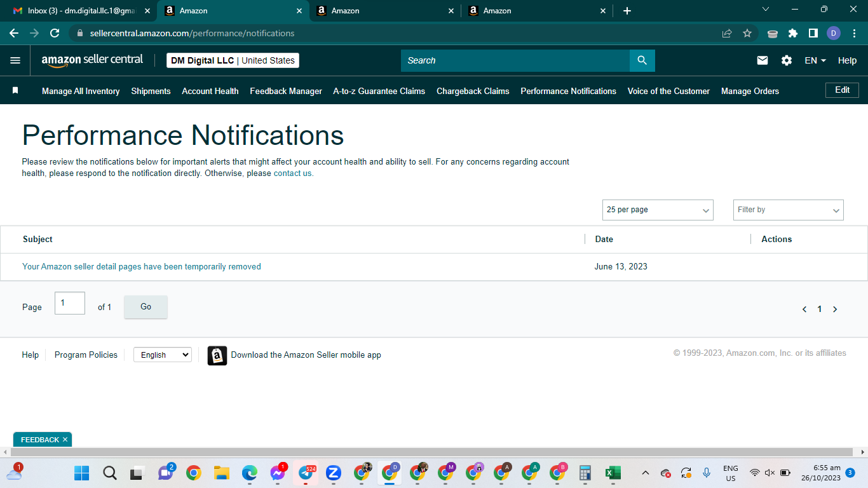Click the magnifier search button

[642, 60]
